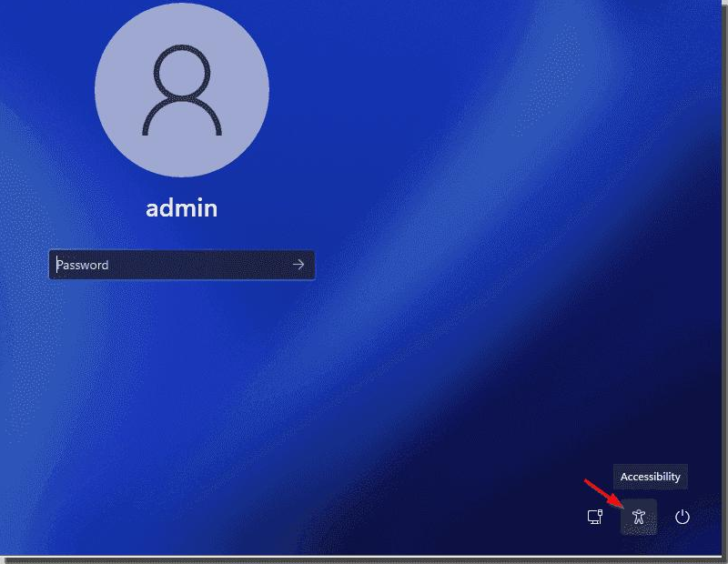728x564 pixels.
Task: Click inside the Password input box
Action: (x=164, y=265)
